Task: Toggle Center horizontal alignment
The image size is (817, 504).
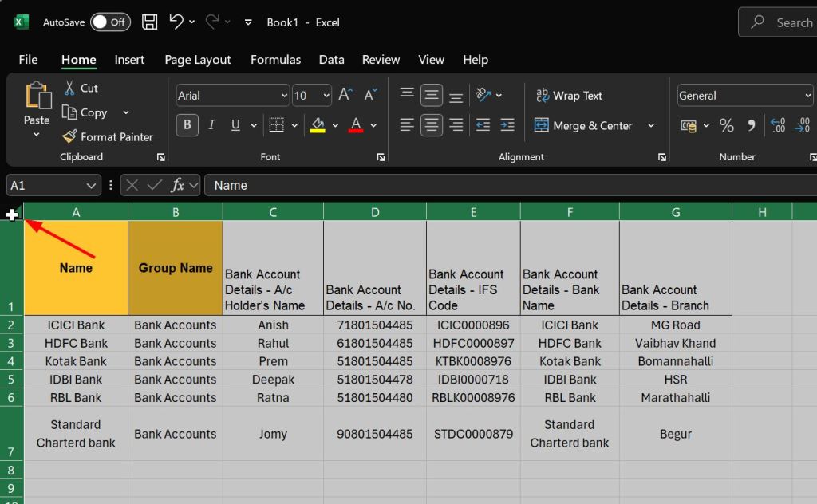Action: coord(432,125)
